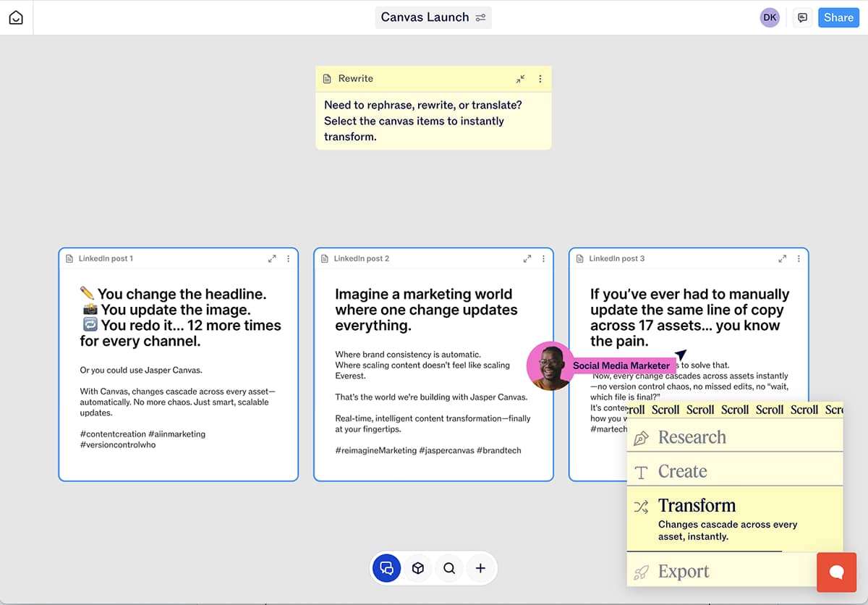This screenshot has width=868, height=605.
Task: Click the plus add button in toolbar
Action: pos(480,568)
